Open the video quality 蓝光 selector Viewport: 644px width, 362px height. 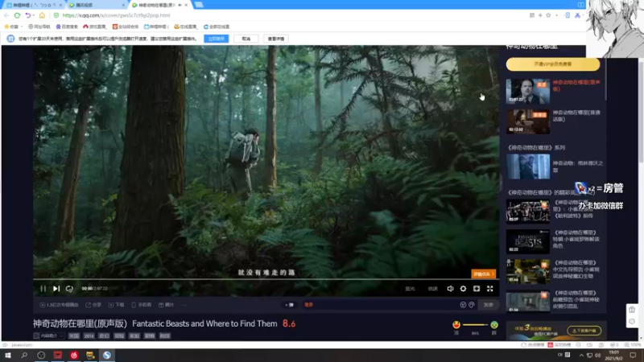(410, 289)
